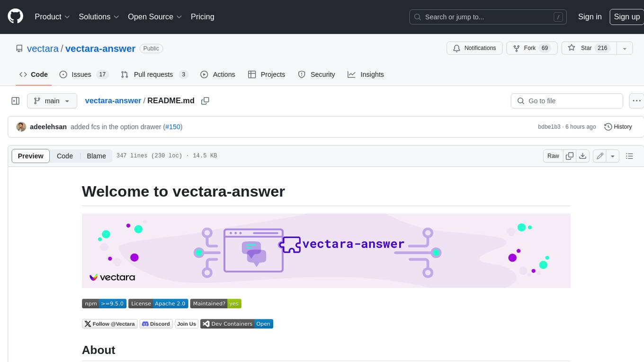Click the Join Us badge
644x362 pixels.
(186, 324)
